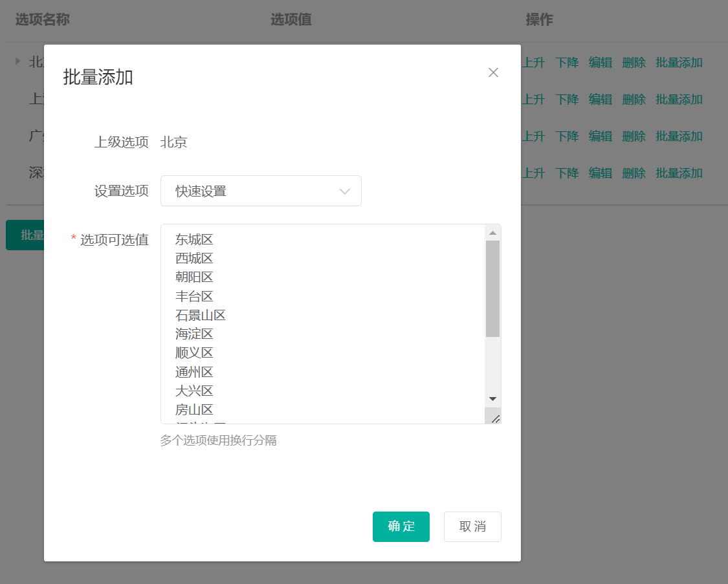Click the down arrow on the textarea scrollbar

[492, 398]
